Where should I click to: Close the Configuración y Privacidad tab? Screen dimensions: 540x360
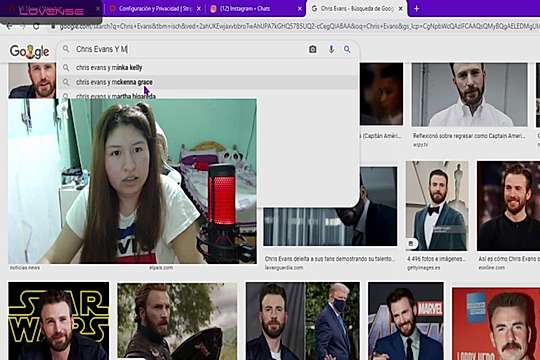tap(199, 9)
